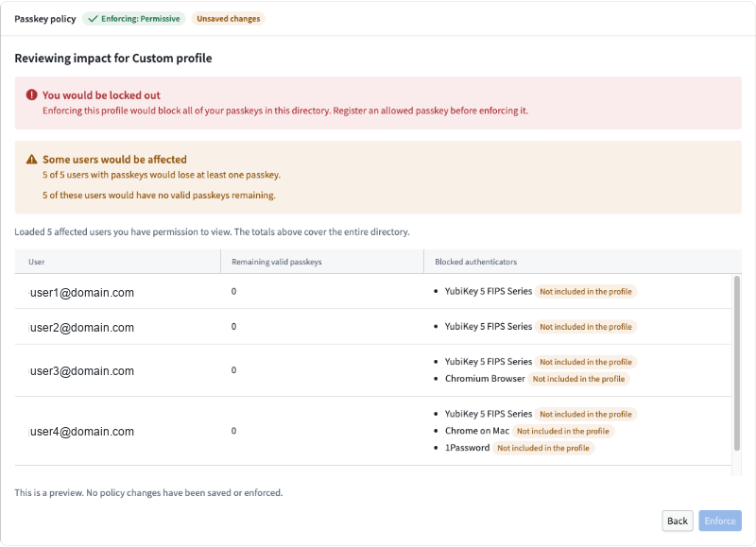Click the Back button
Viewport: 756px width, 547px height.
[x=677, y=521]
